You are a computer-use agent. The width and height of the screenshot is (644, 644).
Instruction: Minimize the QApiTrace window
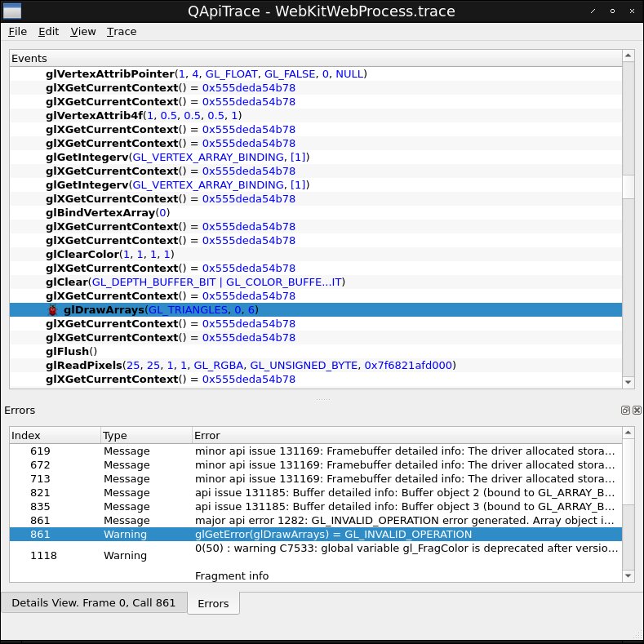(x=593, y=11)
